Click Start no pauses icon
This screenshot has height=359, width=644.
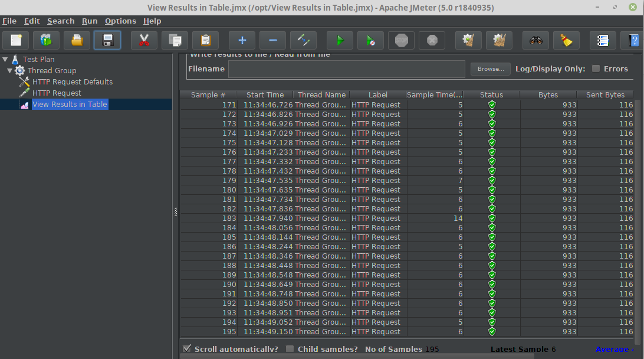pyautogui.click(x=370, y=40)
